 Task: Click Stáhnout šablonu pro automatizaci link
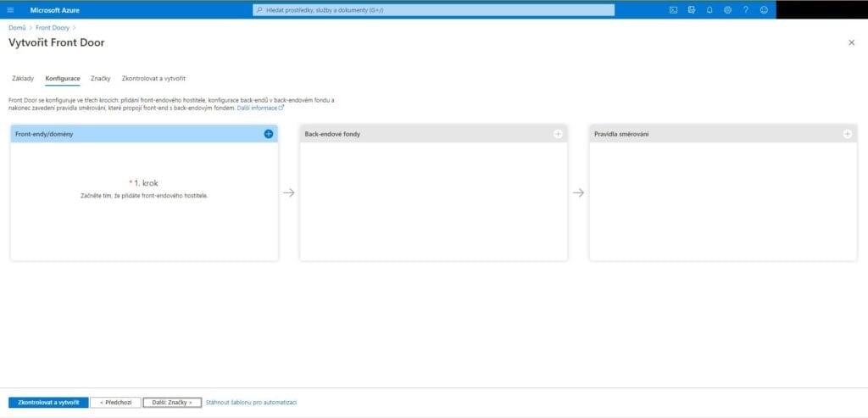coord(251,403)
